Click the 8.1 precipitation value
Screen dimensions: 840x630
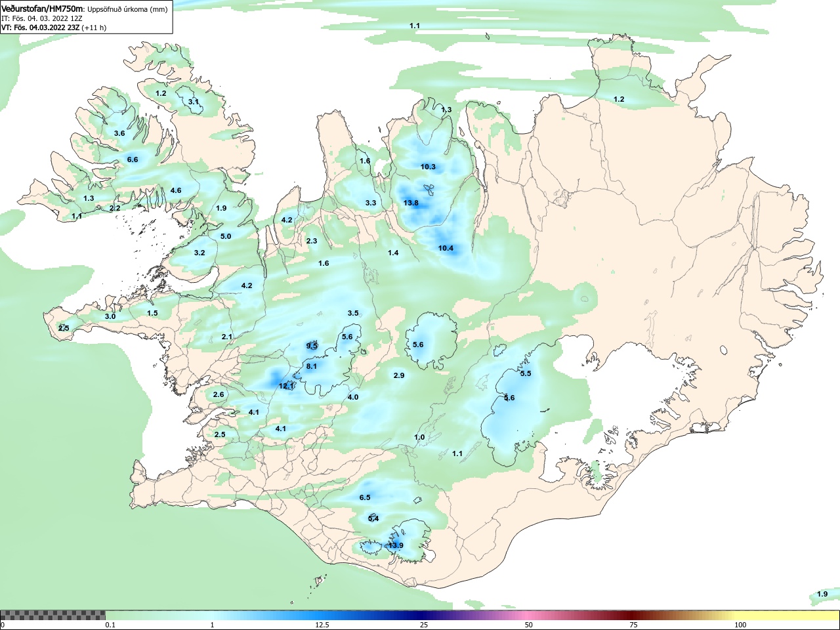point(312,366)
